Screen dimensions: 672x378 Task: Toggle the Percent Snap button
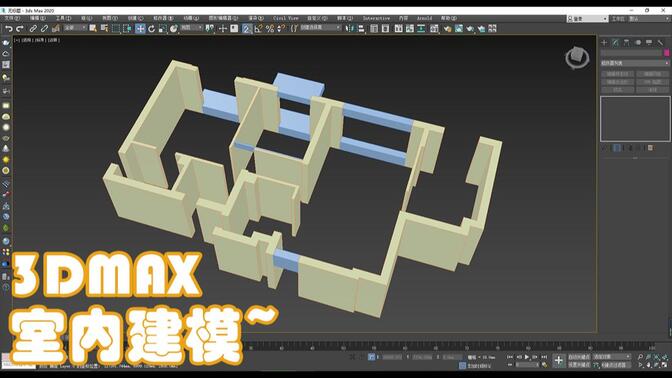click(270, 29)
